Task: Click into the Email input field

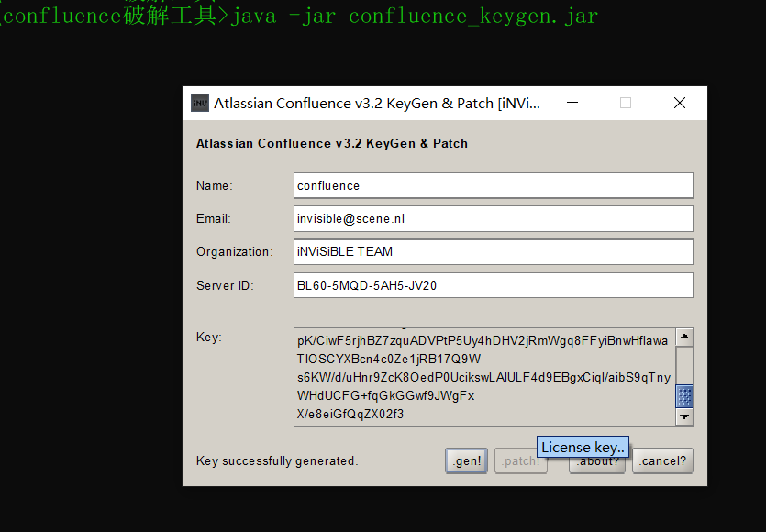Action: [x=493, y=218]
